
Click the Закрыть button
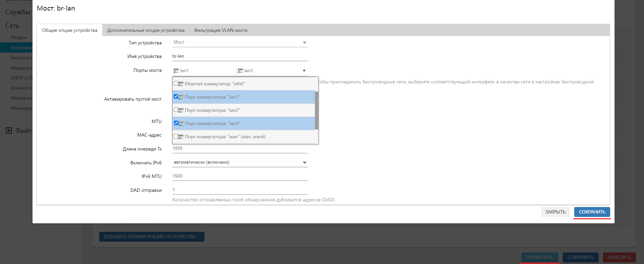(555, 212)
